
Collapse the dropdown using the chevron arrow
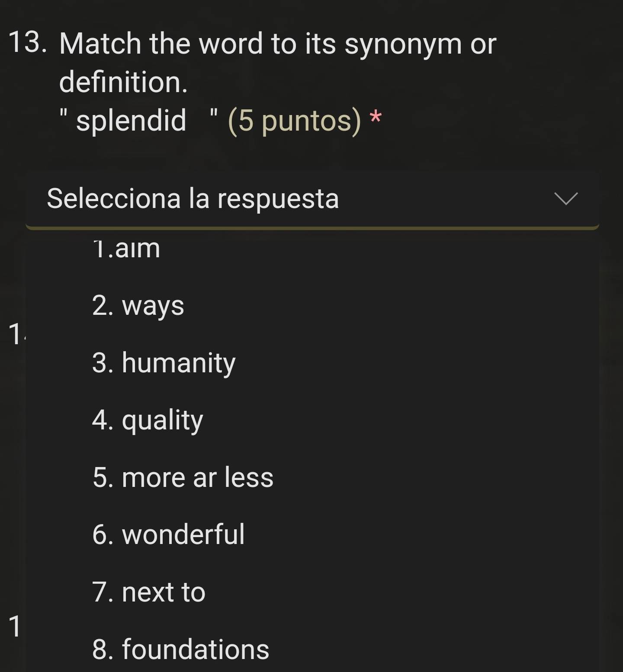point(566,198)
